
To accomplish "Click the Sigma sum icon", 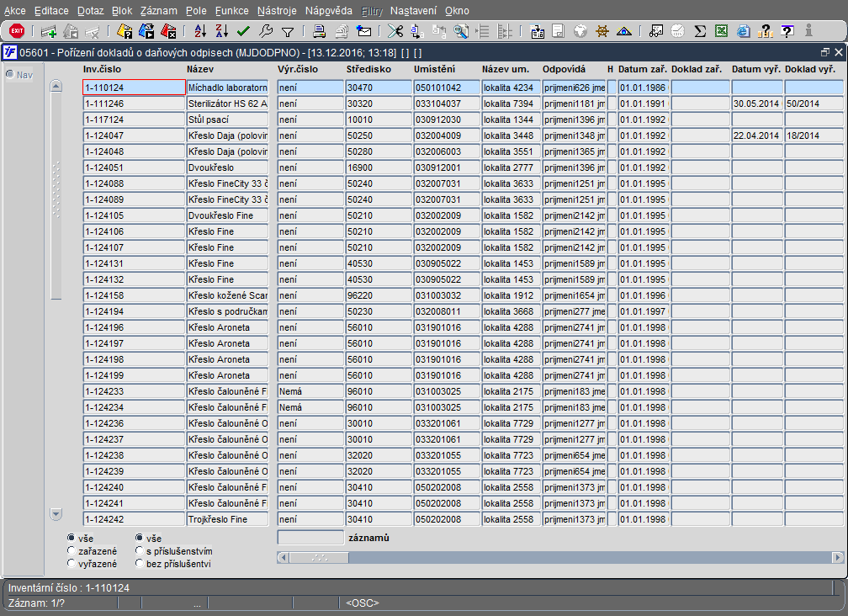I will pos(700,32).
